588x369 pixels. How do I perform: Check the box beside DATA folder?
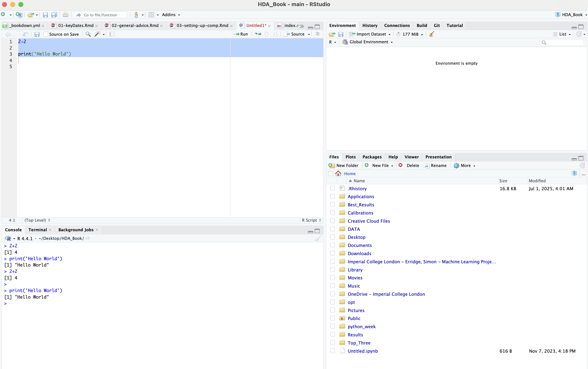click(332, 229)
